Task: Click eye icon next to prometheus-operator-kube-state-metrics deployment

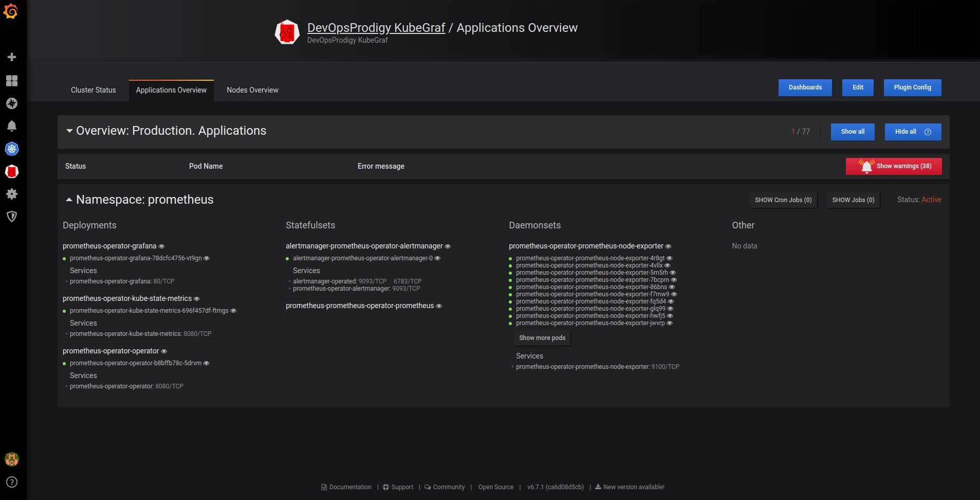Action: pyautogui.click(x=196, y=299)
